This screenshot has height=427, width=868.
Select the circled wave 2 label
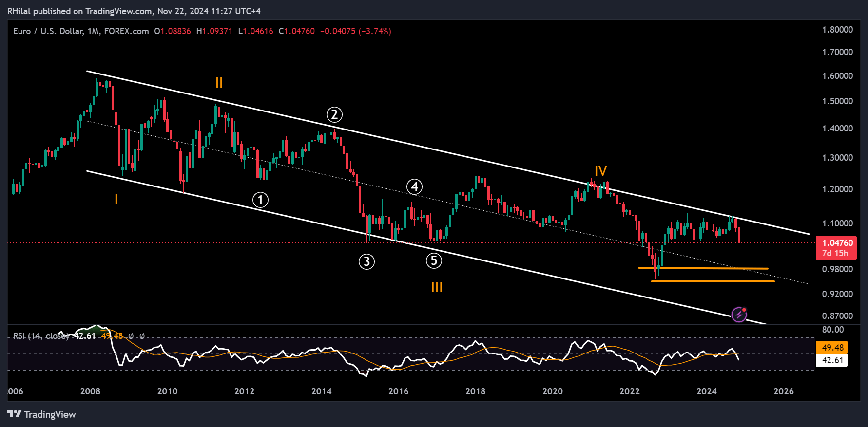tap(334, 115)
